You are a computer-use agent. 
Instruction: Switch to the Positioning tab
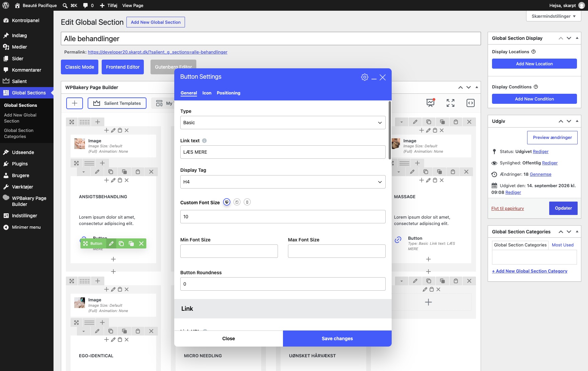click(228, 93)
